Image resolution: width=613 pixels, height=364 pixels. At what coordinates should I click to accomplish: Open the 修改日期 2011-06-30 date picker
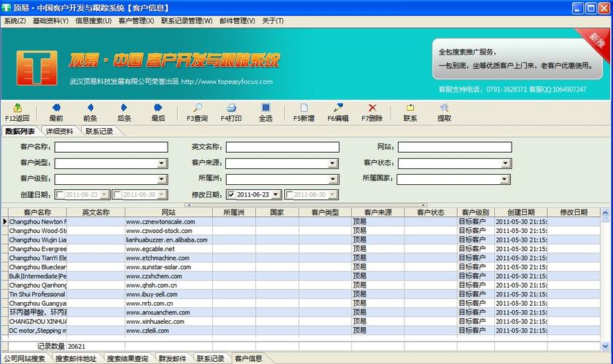[x=332, y=194]
